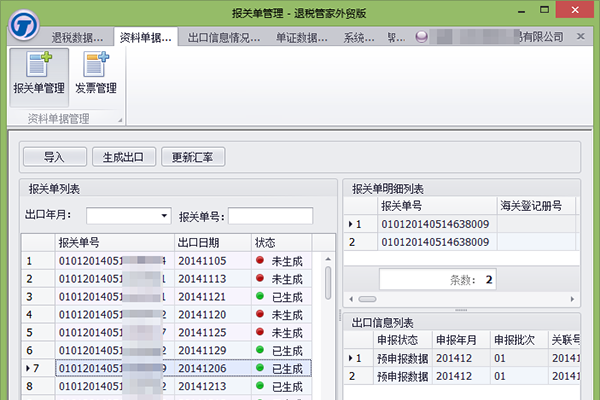Focus the 报关单号 search field
This screenshot has height=400, width=600.
[x=271, y=216]
